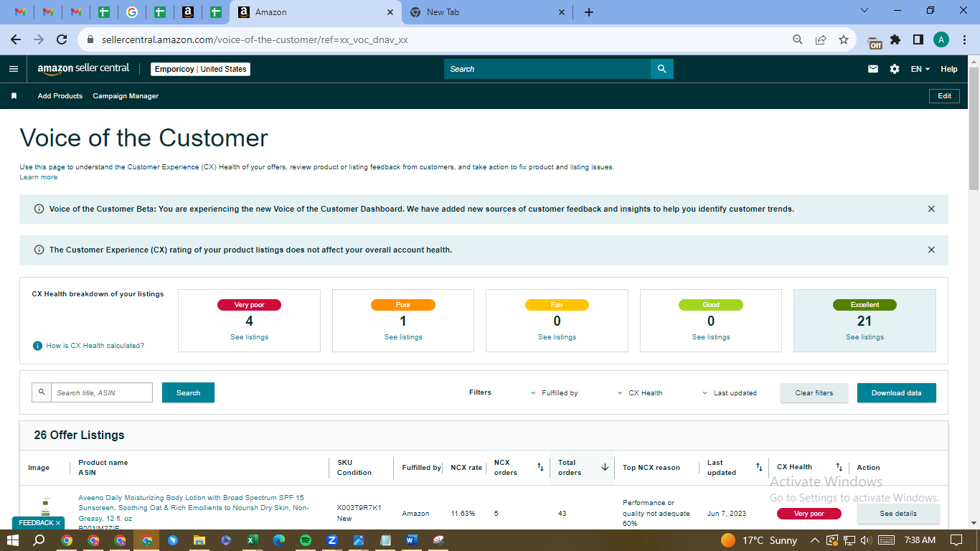See listings under the Excellent card
980x551 pixels.
(864, 337)
